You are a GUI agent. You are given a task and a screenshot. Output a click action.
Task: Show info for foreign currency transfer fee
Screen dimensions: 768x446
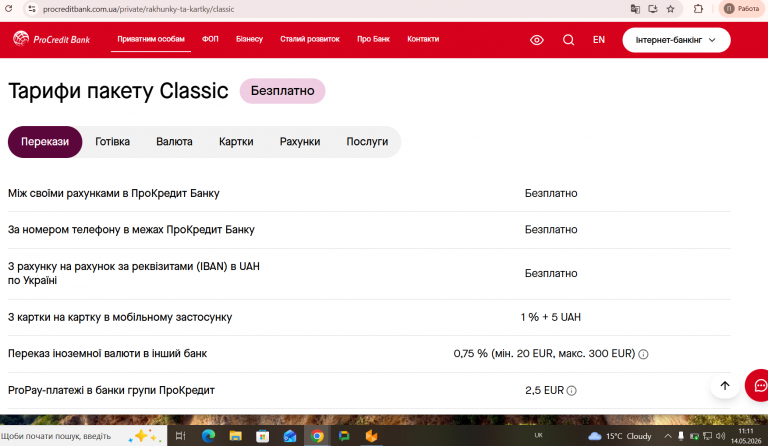pyautogui.click(x=643, y=354)
